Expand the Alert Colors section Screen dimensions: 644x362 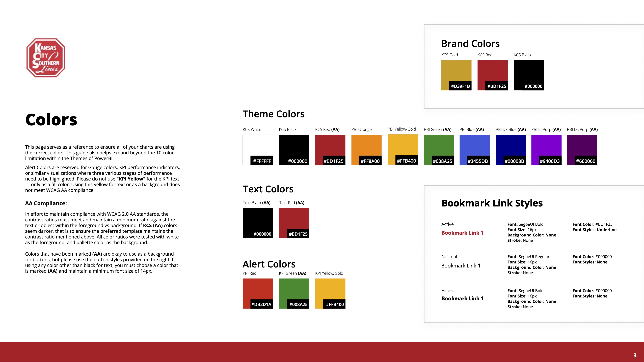coord(269,264)
